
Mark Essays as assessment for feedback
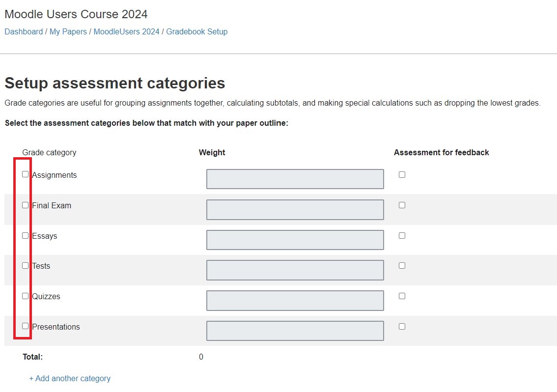pyautogui.click(x=402, y=236)
